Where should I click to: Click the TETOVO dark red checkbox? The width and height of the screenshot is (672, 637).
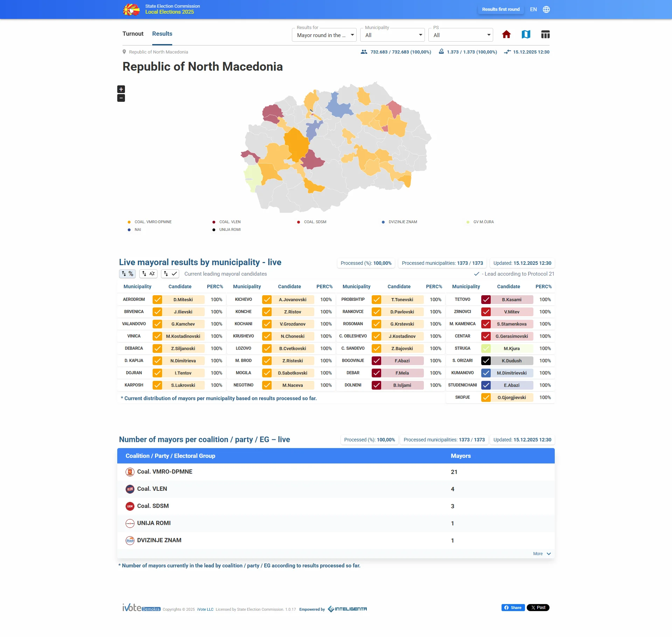pos(486,300)
